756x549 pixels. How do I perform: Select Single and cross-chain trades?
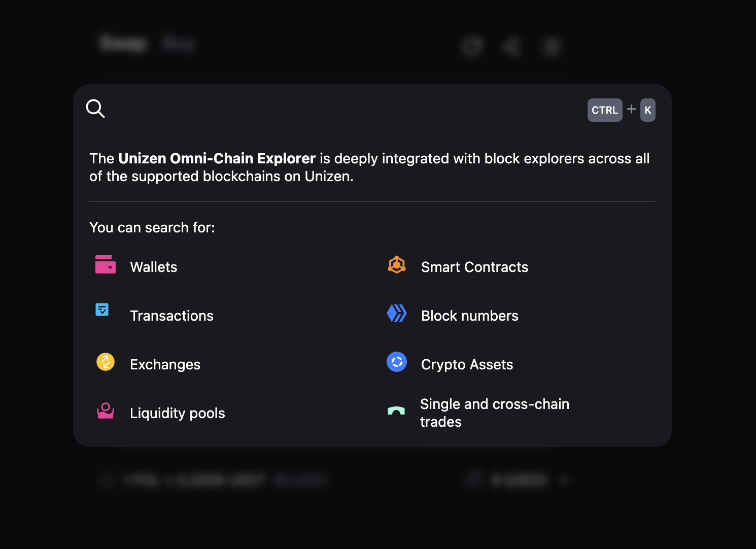494,413
